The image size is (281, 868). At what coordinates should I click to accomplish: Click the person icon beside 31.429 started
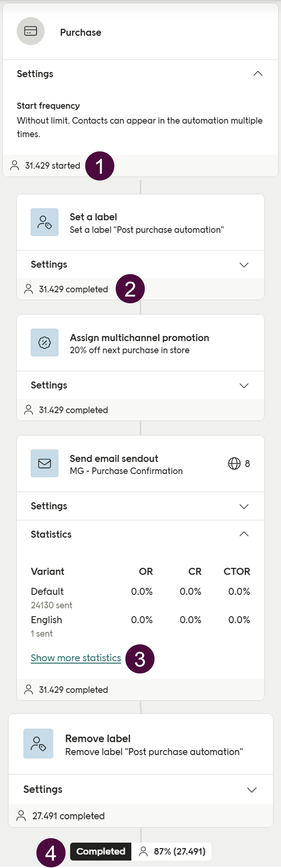[15, 166]
